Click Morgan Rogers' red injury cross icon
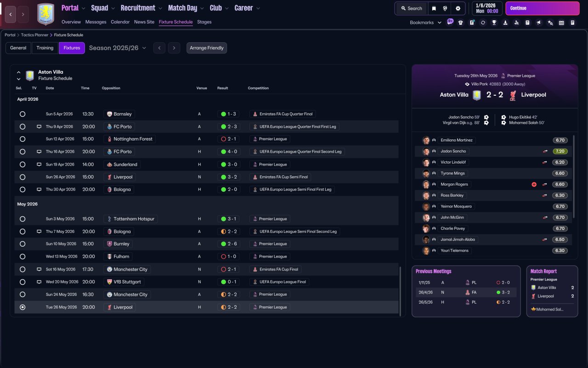Viewport: 588px width, 368px height. tap(534, 184)
